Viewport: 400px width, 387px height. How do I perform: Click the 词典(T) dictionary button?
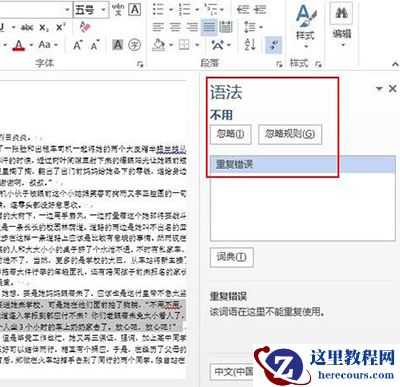click(232, 257)
